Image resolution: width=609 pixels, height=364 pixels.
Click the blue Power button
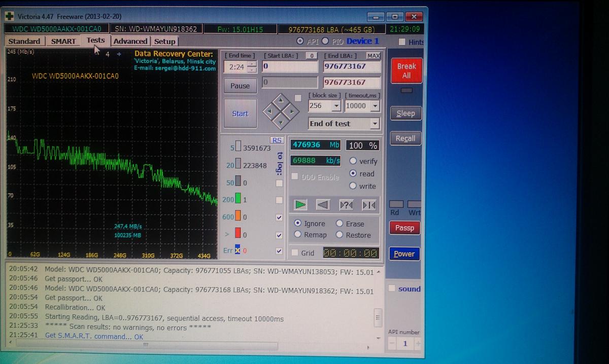[404, 253]
